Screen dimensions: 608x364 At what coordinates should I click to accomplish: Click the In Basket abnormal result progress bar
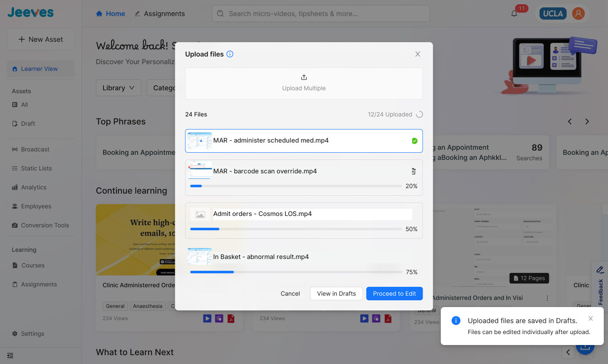tap(296, 272)
